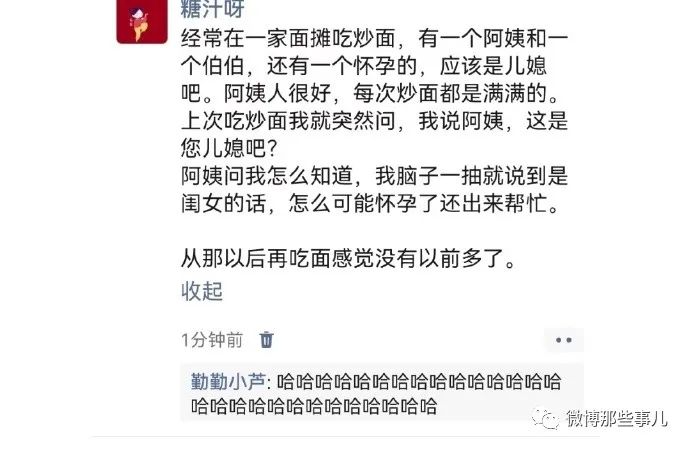690x450 pixels.
Task: Click the second line of the 哈哈哈 reply
Action: (x=314, y=406)
